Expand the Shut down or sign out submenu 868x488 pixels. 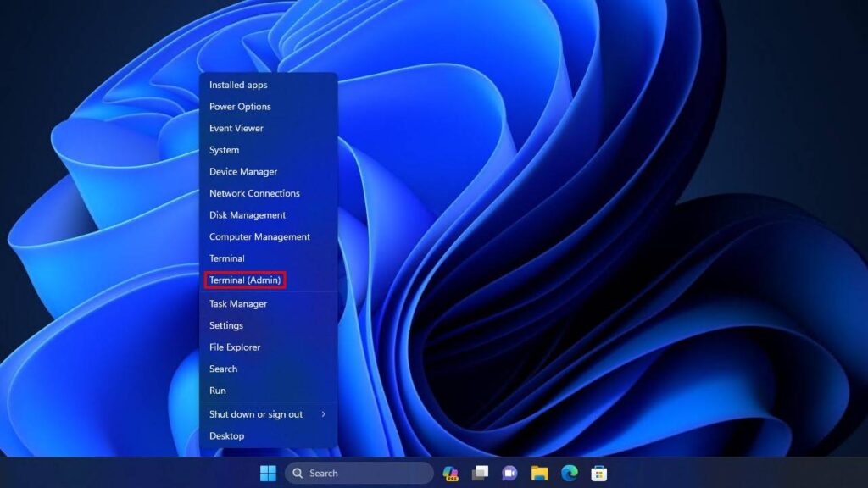(x=256, y=413)
